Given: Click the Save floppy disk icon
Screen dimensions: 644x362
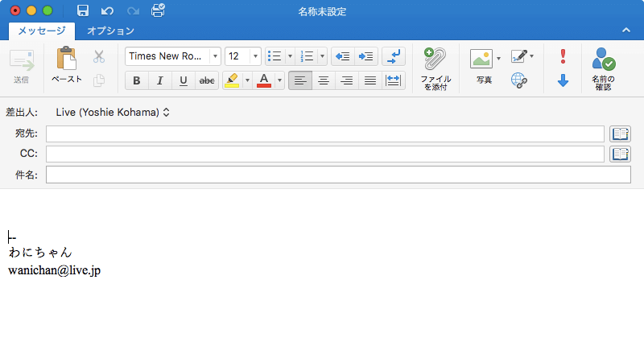Looking at the screenshot, I should click(x=83, y=10).
